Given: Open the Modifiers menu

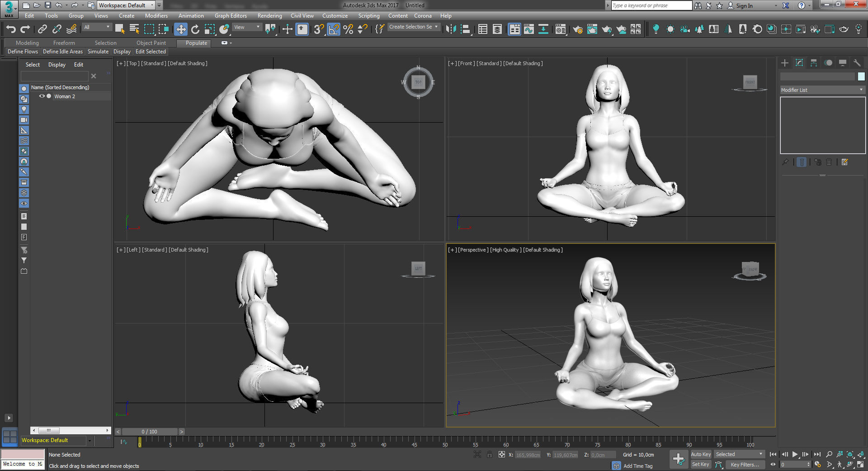Looking at the screenshot, I should [x=156, y=15].
